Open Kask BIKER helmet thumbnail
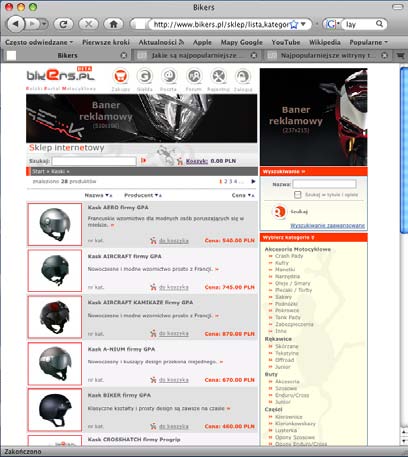The height and width of the screenshot is (457, 408). point(55,410)
